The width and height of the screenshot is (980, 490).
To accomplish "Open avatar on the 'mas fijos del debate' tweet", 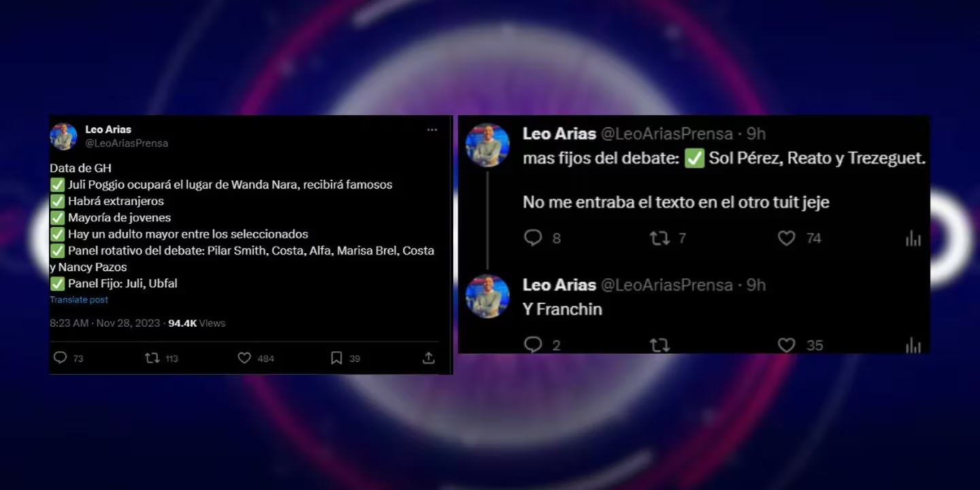I will [x=487, y=145].
